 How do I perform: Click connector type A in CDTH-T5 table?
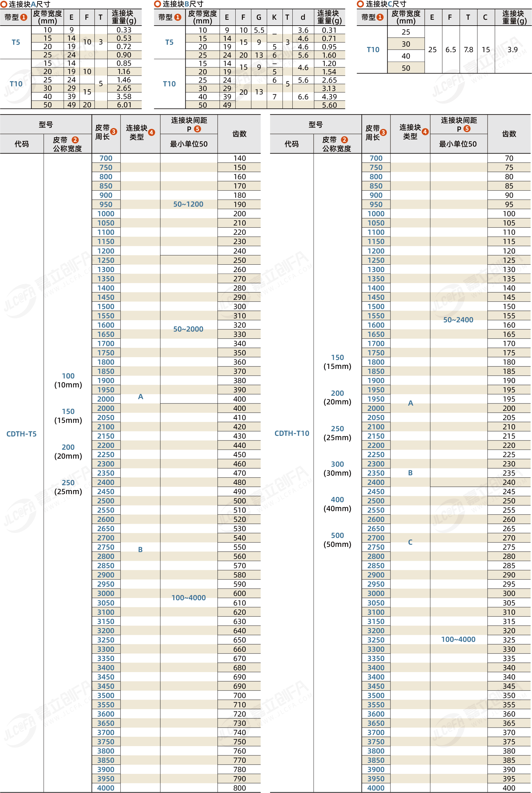140,396
